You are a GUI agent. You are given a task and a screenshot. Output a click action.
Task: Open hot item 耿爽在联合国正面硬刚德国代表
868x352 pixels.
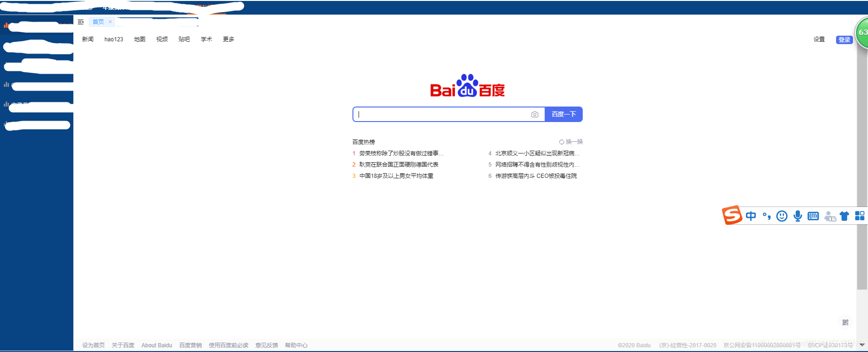click(399, 165)
